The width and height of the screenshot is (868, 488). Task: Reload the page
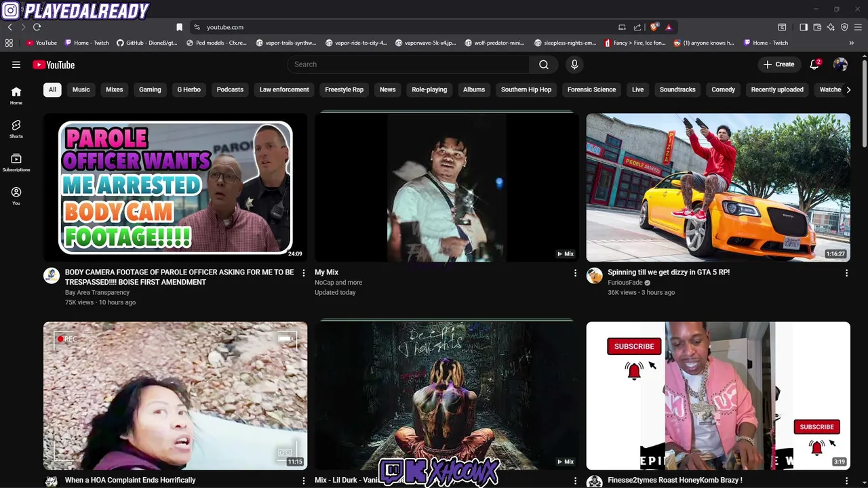[x=37, y=27]
